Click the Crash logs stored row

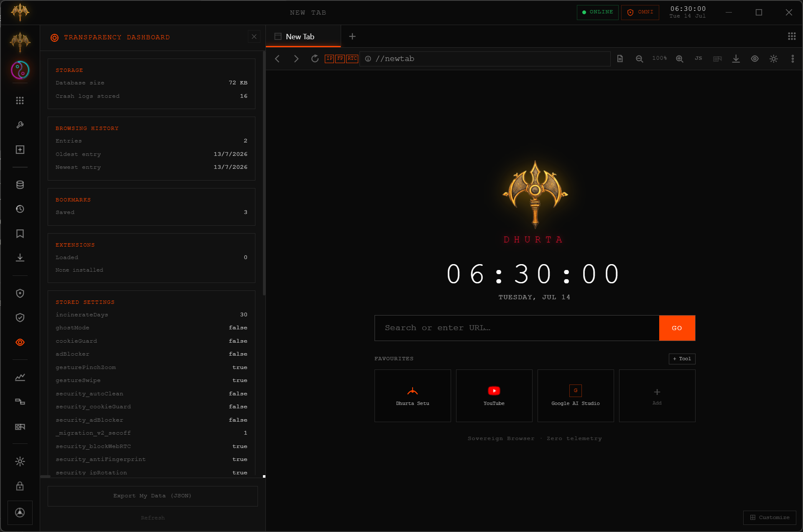point(151,96)
